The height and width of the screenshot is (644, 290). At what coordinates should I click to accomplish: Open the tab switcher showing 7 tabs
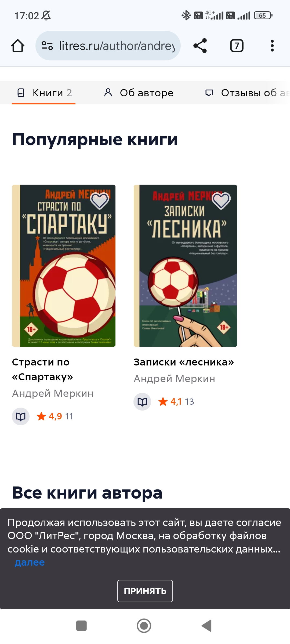237,46
